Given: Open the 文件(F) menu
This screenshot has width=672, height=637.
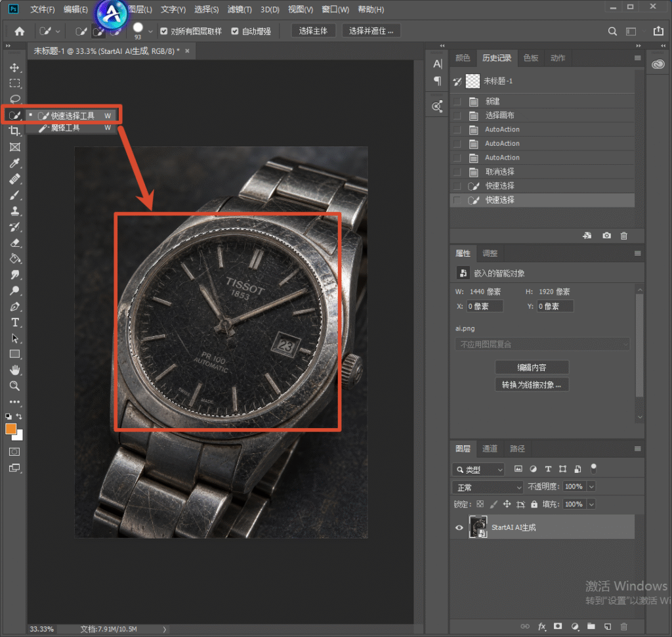Looking at the screenshot, I should pos(43,9).
